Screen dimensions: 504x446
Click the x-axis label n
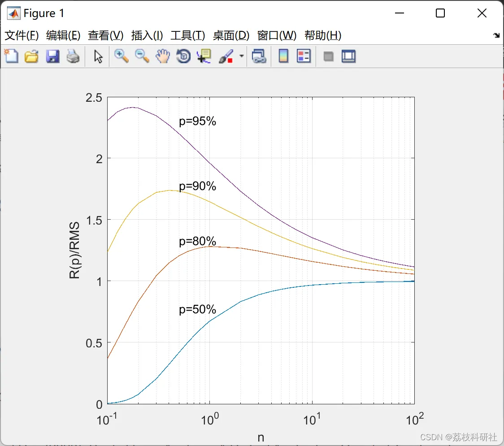coord(261,437)
